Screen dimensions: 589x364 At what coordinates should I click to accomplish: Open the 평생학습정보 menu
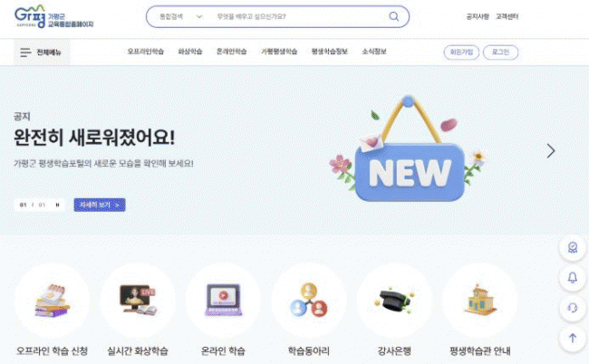click(x=330, y=52)
